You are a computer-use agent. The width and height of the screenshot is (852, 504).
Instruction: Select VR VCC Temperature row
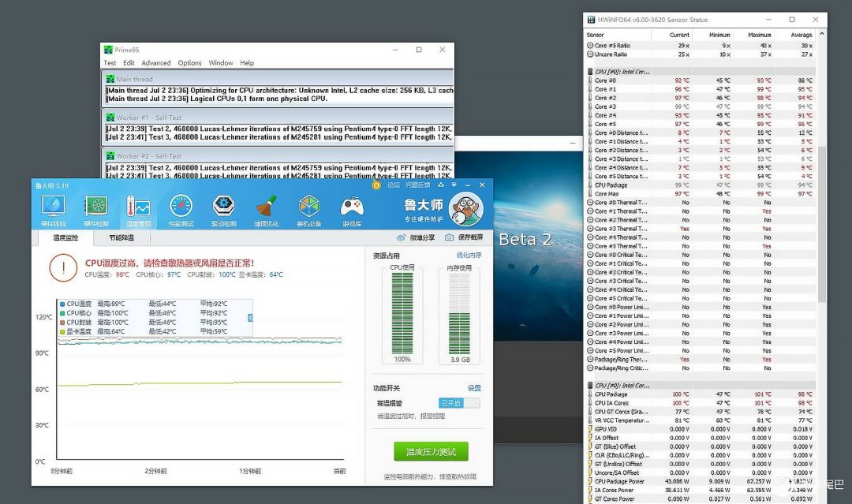700,420
